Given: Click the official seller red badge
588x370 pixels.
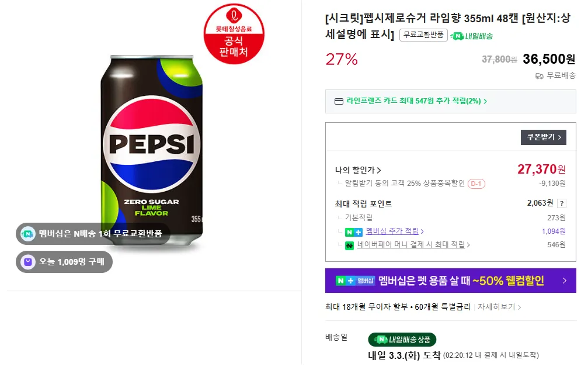Looking at the screenshot, I should click(x=234, y=34).
